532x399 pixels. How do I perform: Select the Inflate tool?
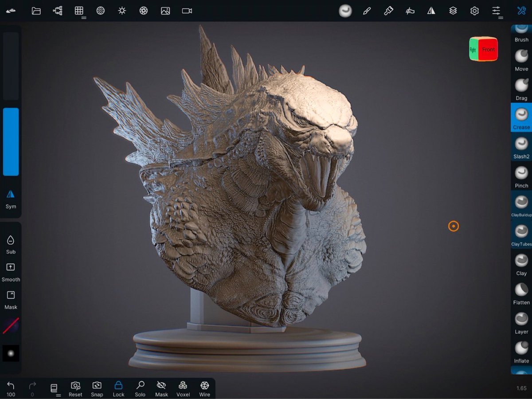(521, 352)
